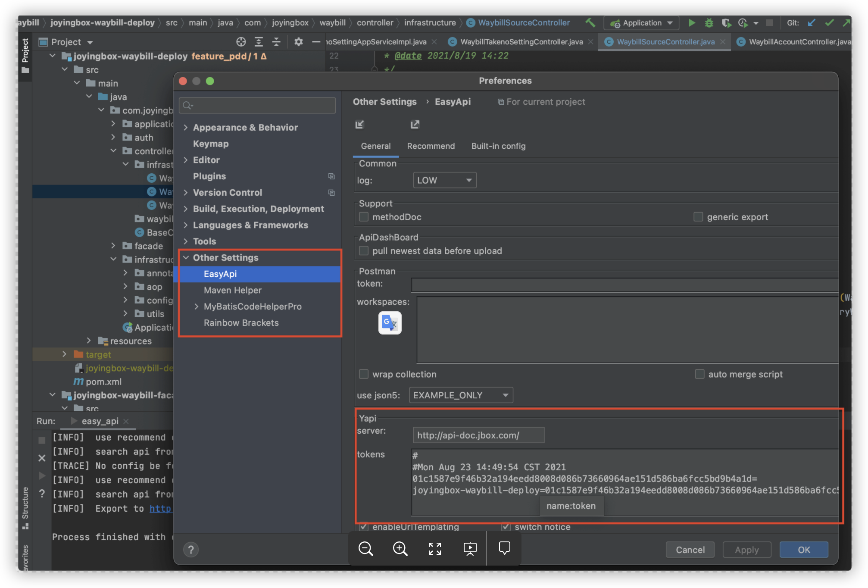The width and height of the screenshot is (868, 588).
Task: Expand Version Control settings
Action: (x=186, y=192)
